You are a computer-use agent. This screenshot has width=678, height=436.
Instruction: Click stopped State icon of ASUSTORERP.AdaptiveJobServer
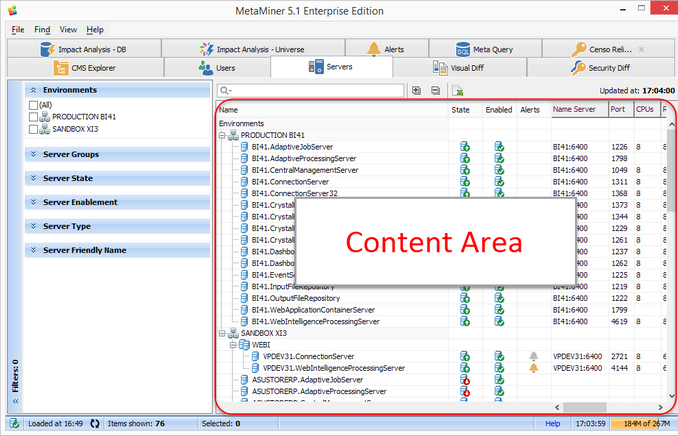pyautogui.click(x=465, y=380)
